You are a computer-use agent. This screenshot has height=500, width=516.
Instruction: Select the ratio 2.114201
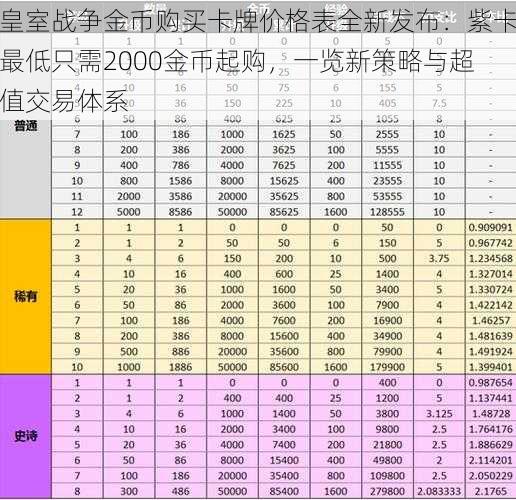point(490,460)
